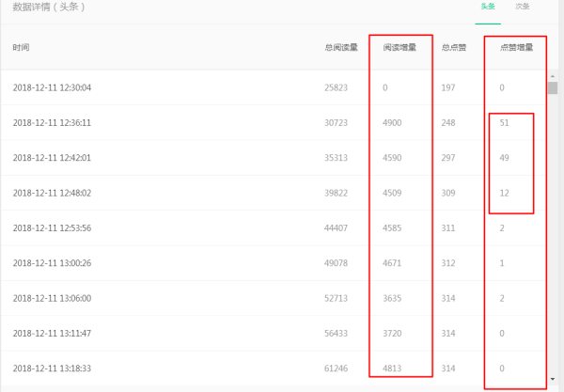Click total reads value 35313
564x392 pixels.
click(x=336, y=158)
